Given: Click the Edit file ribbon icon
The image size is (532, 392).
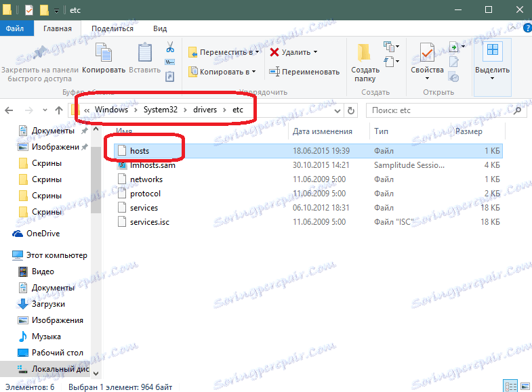Looking at the screenshot, I should point(453,62).
